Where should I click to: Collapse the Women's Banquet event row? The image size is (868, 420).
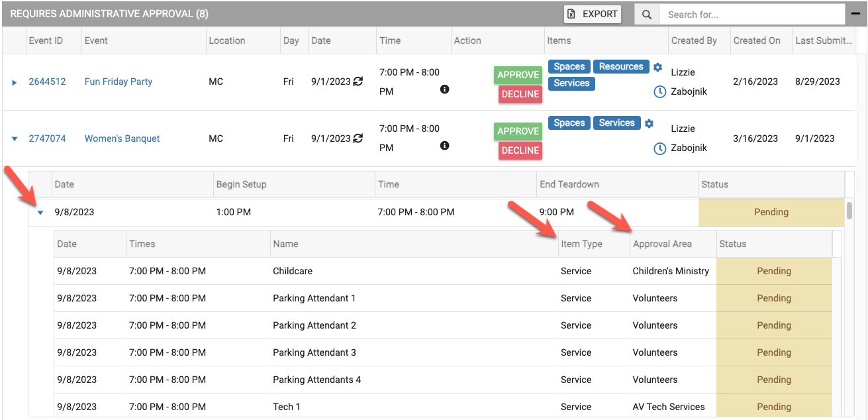(15, 139)
